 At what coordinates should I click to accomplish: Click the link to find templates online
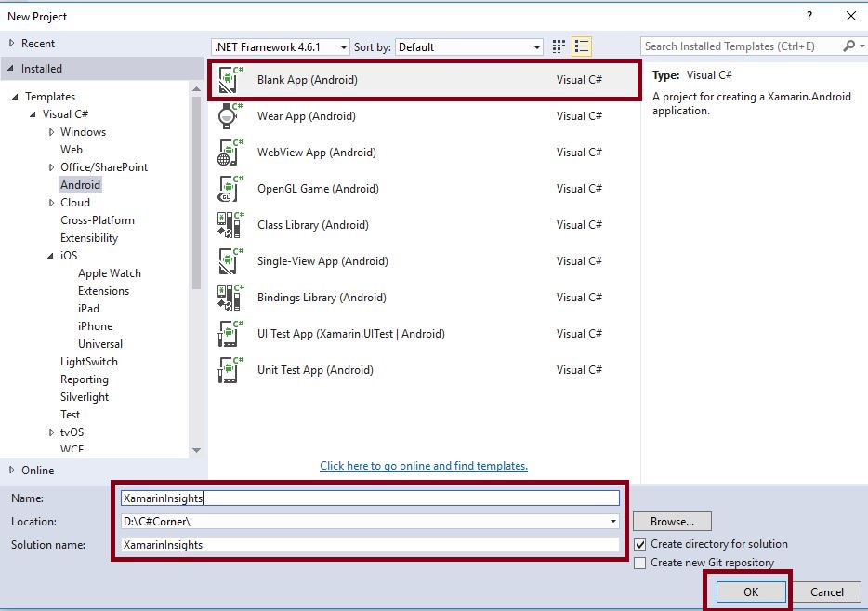coord(424,465)
